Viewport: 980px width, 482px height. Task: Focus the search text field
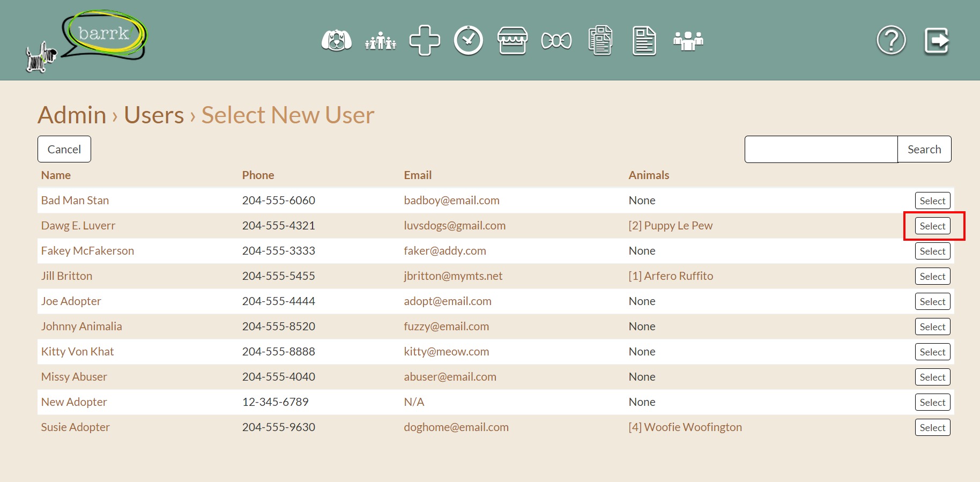pos(821,149)
